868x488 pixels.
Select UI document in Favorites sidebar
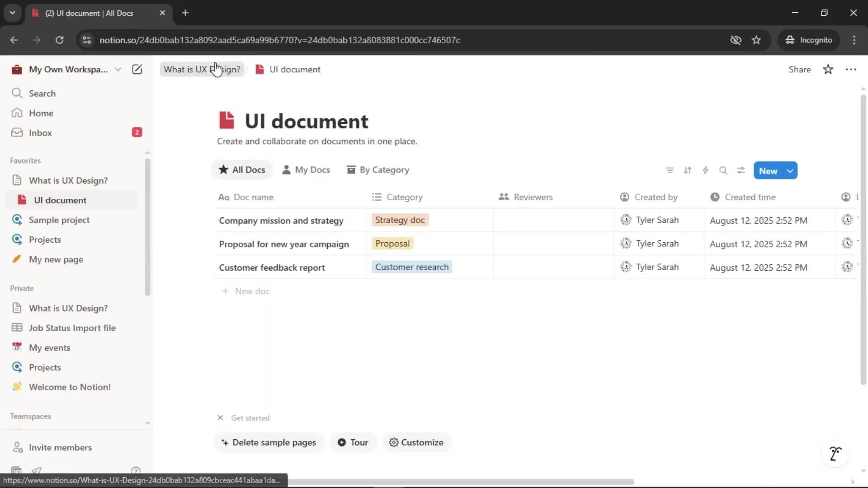tap(72, 200)
